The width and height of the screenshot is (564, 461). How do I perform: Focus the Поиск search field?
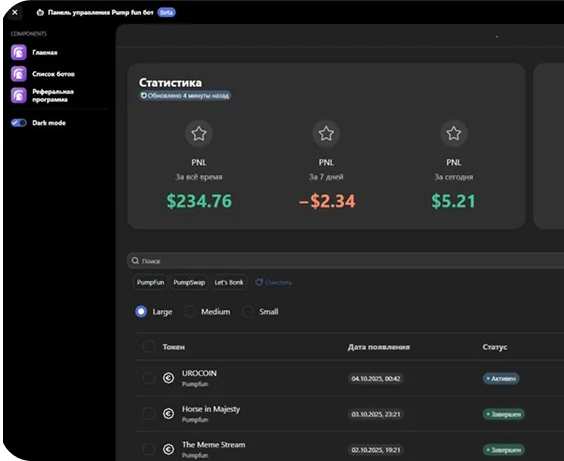coord(346,261)
